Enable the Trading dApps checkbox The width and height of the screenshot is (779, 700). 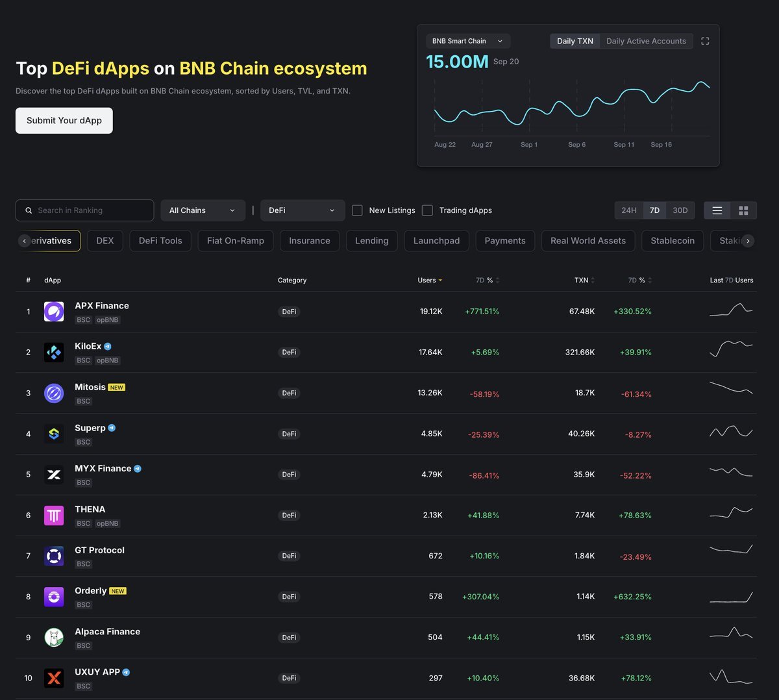[427, 210]
